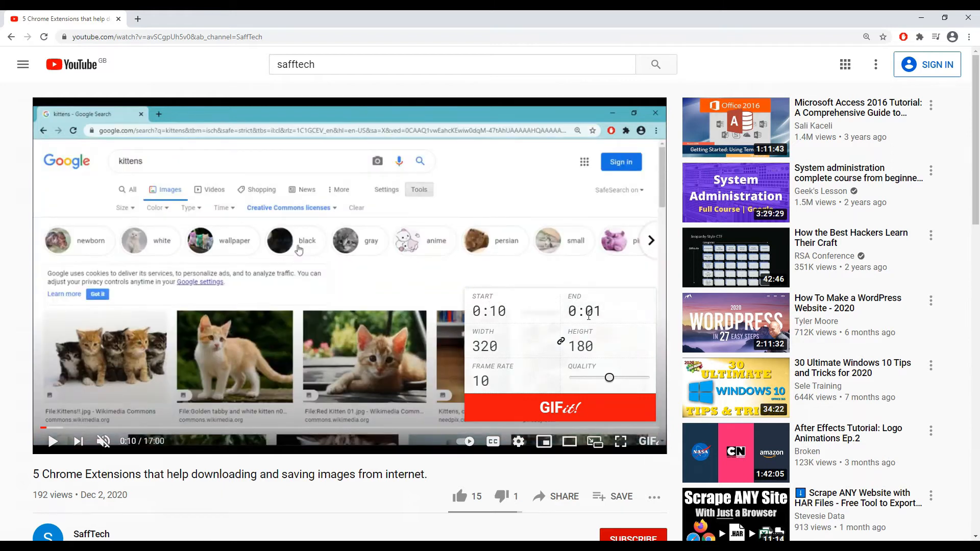This screenshot has width=980, height=551.
Task: Open options for Best Hackers Learn video
Action: pyautogui.click(x=931, y=235)
